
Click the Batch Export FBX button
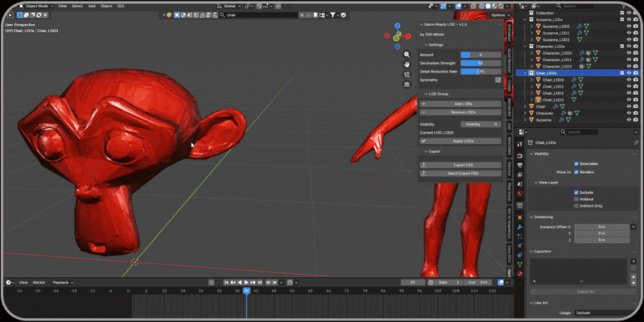click(460, 173)
